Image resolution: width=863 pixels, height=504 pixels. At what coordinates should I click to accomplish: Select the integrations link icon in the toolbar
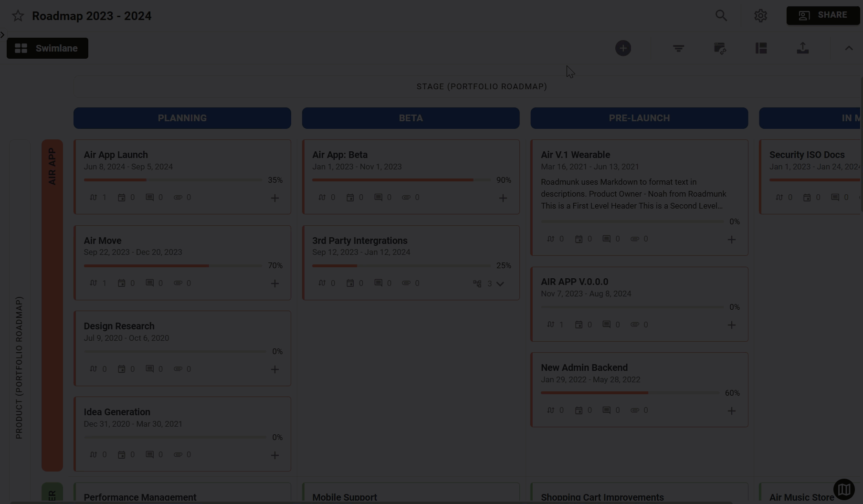click(x=720, y=48)
